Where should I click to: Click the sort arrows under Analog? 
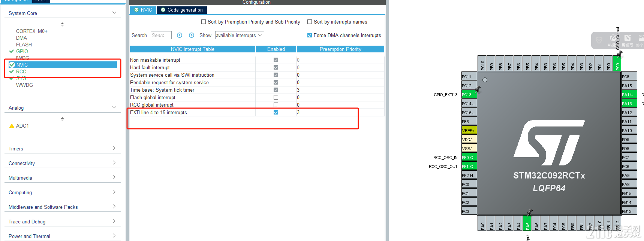[62, 119]
